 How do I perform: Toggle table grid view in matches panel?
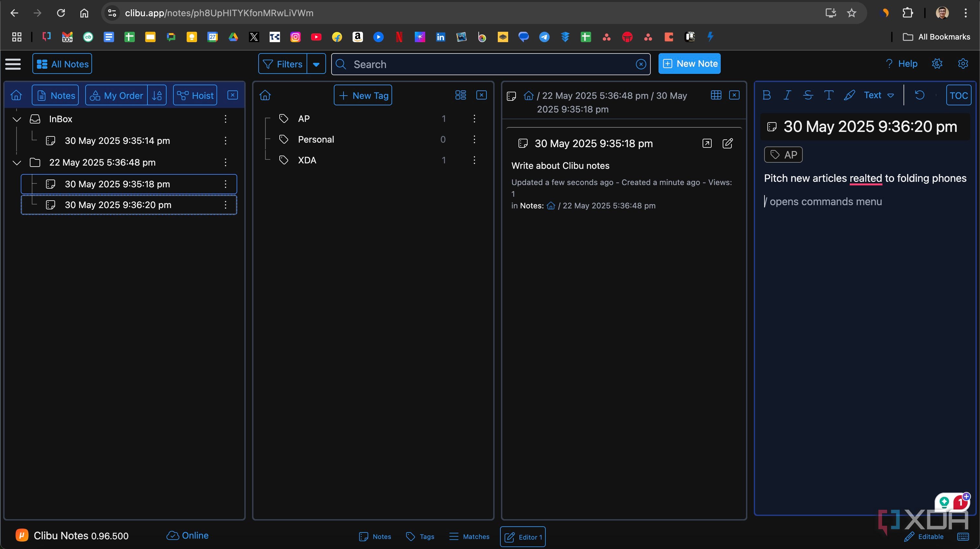[716, 95]
